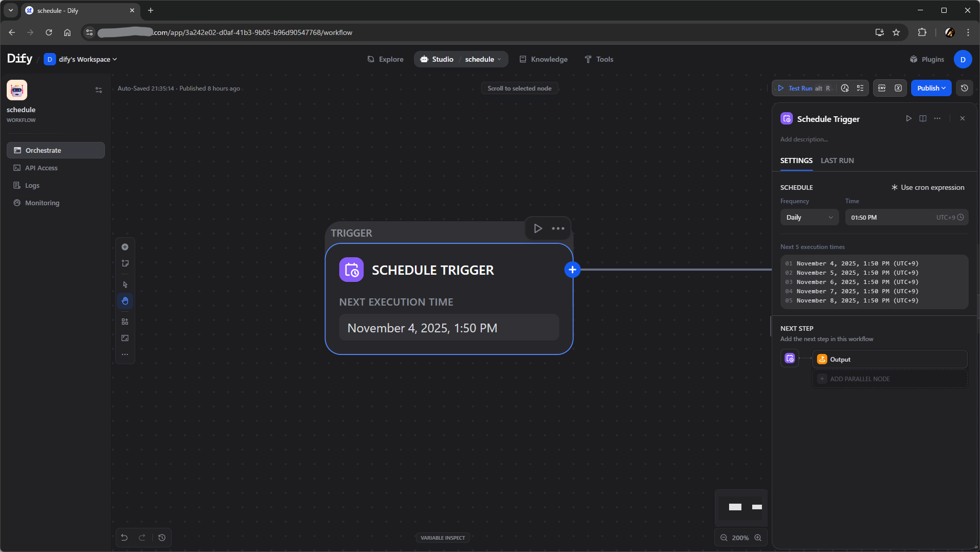Open version history clock icon
This screenshot has width=980, height=552.
[964, 88]
